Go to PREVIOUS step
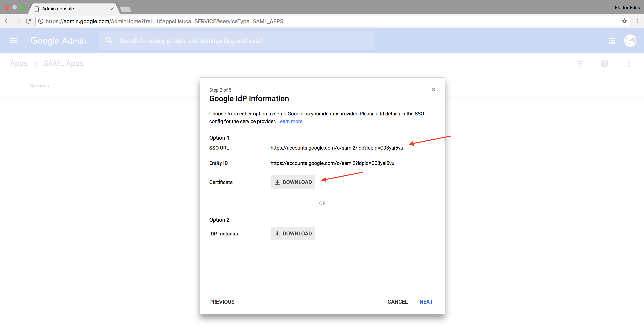644x334 pixels. point(222,302)
